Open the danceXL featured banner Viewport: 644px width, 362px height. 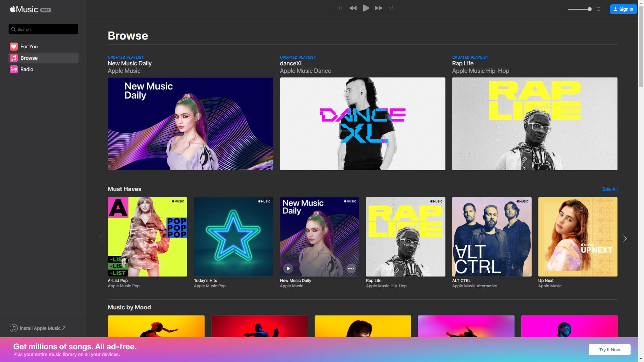click(363, 124)
